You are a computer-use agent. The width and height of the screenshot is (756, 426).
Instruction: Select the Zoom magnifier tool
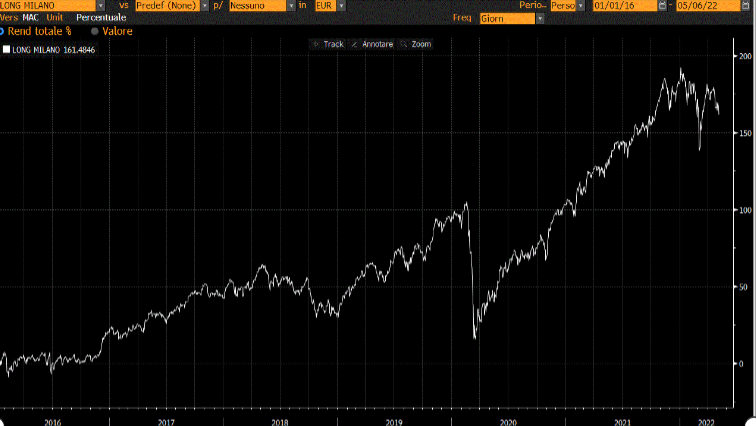[x=417, y=44]
